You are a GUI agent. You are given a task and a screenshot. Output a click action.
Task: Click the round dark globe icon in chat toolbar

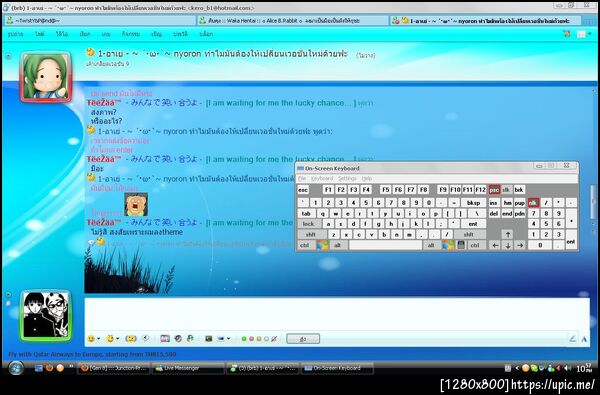pos(178,339)
